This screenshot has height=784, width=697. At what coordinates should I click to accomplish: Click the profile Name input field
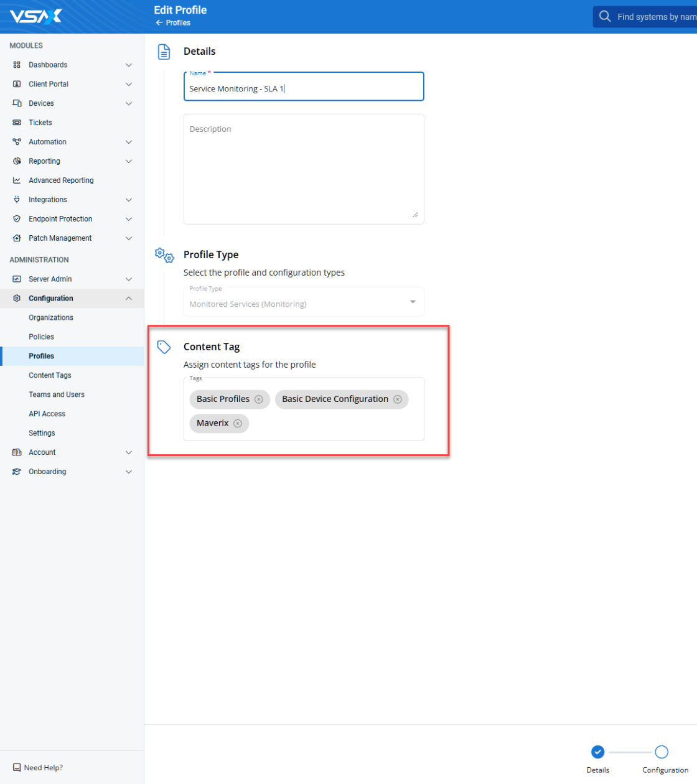304,88
